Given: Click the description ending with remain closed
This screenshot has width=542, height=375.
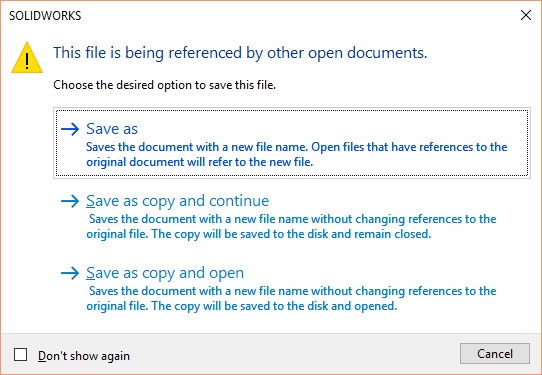Looking at the screenshot, I should [x=291, y=226].
